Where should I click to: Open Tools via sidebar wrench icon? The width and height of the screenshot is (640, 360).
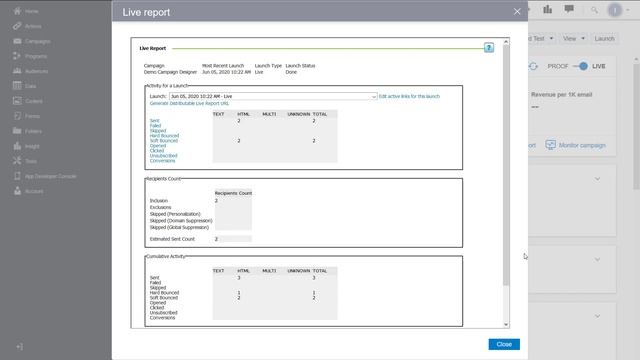[17, 161]
